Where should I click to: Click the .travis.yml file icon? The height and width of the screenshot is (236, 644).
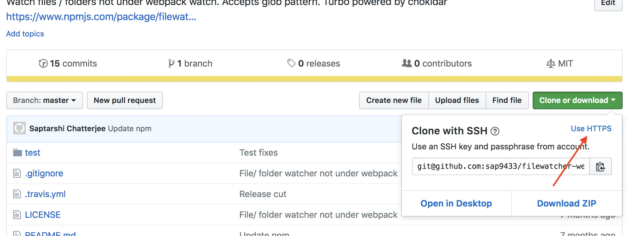point(17,194)
